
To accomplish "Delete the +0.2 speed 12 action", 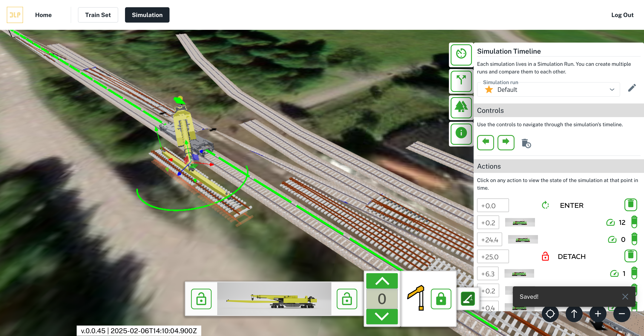I will (x=634, y=222).
